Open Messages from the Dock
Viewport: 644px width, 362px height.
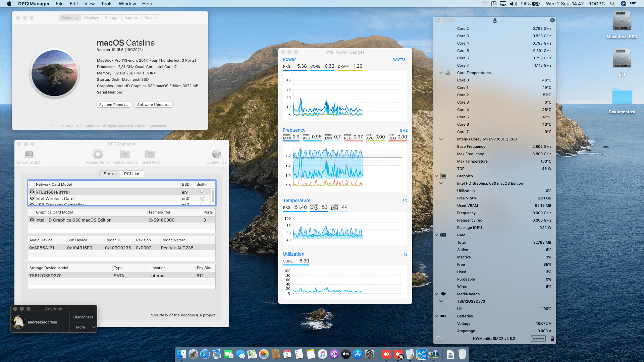[240, 354]
